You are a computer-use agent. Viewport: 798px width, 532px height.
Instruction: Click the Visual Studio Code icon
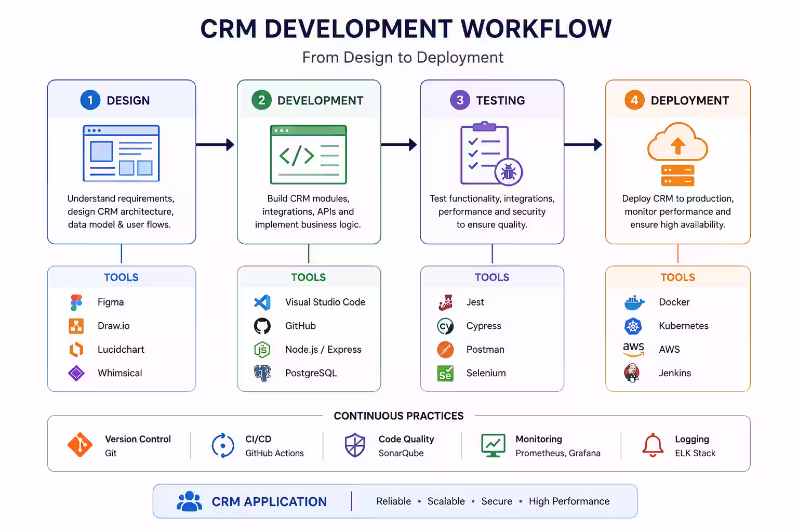[x=262, y=302]
